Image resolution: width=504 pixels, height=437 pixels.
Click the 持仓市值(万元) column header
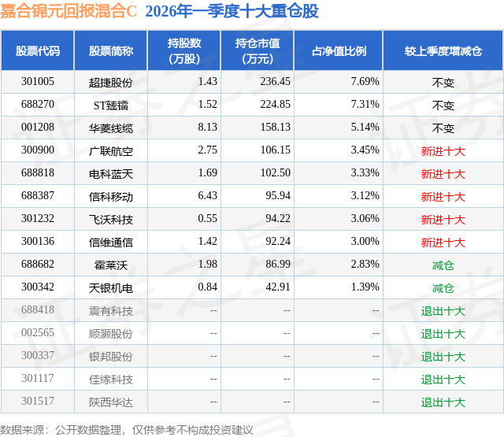click(x=258, y=50)
